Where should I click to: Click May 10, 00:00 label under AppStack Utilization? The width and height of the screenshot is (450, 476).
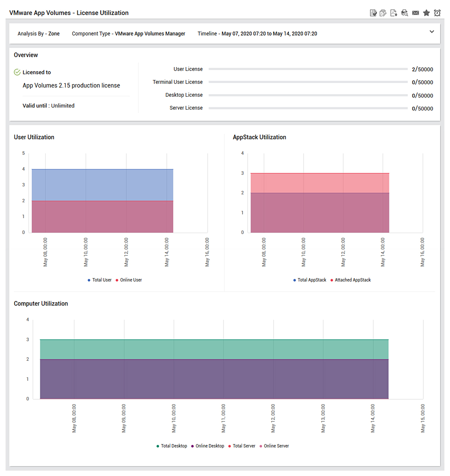pos(304,252)
